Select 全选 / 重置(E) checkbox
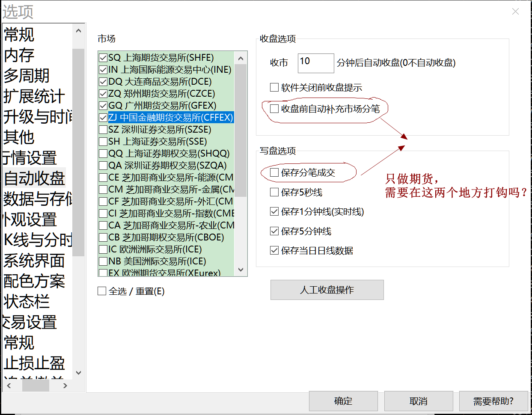 102,291
